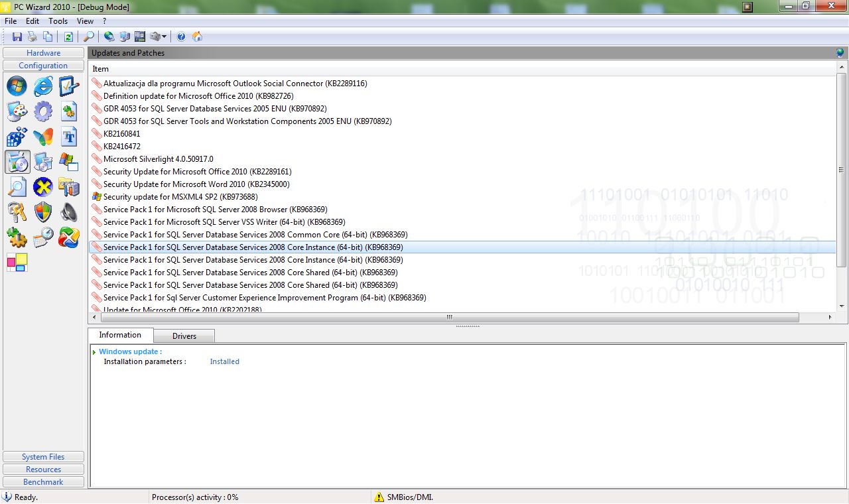Click the magnifying glass Search toolbar icon

tap(88, 36)
